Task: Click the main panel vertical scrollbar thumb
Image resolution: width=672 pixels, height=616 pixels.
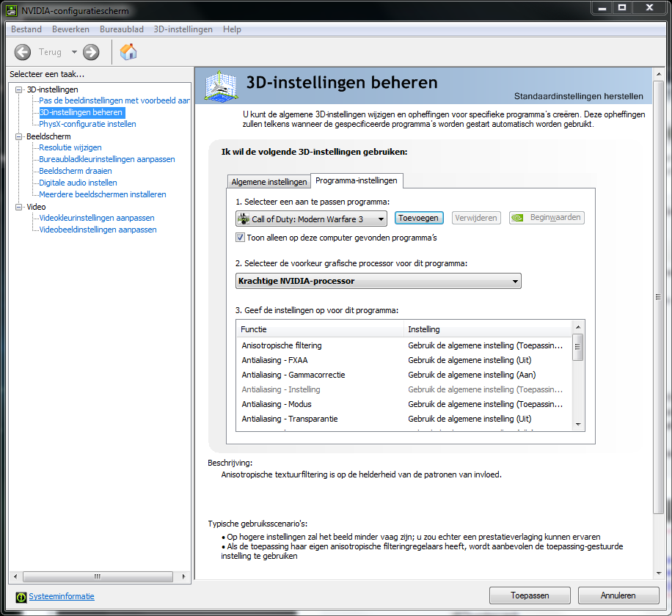Action: [x=658, y=296]
